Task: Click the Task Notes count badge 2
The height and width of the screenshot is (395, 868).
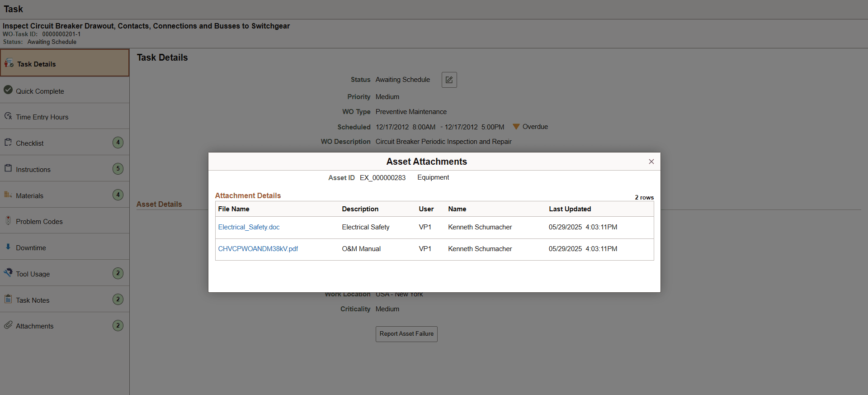Action: (x=118, y=300)
